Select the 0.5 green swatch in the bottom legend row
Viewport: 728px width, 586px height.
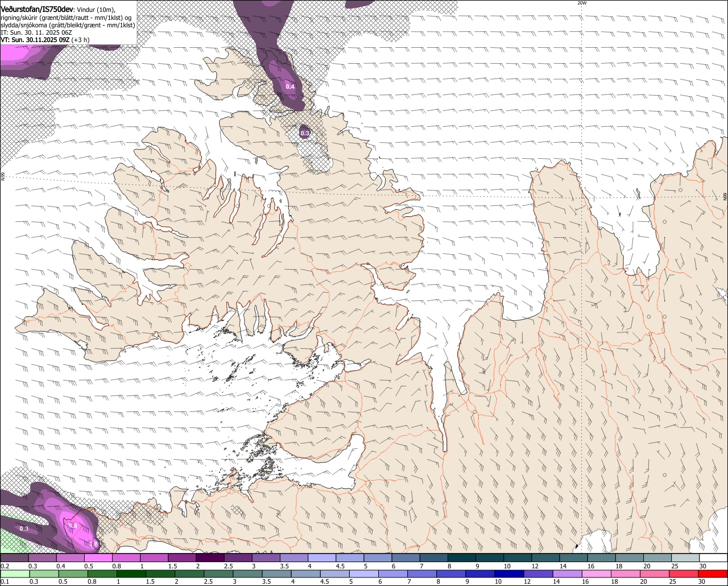[x=73, y=573]
